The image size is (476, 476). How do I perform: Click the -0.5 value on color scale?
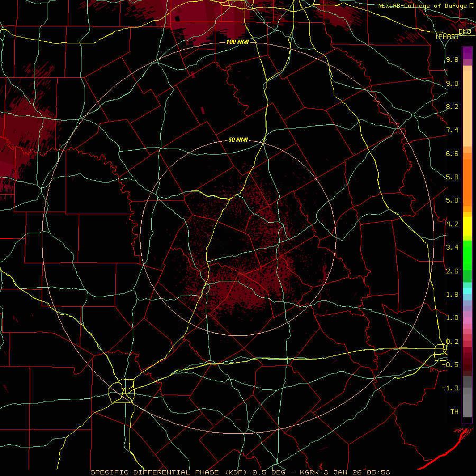click(450, 365)
